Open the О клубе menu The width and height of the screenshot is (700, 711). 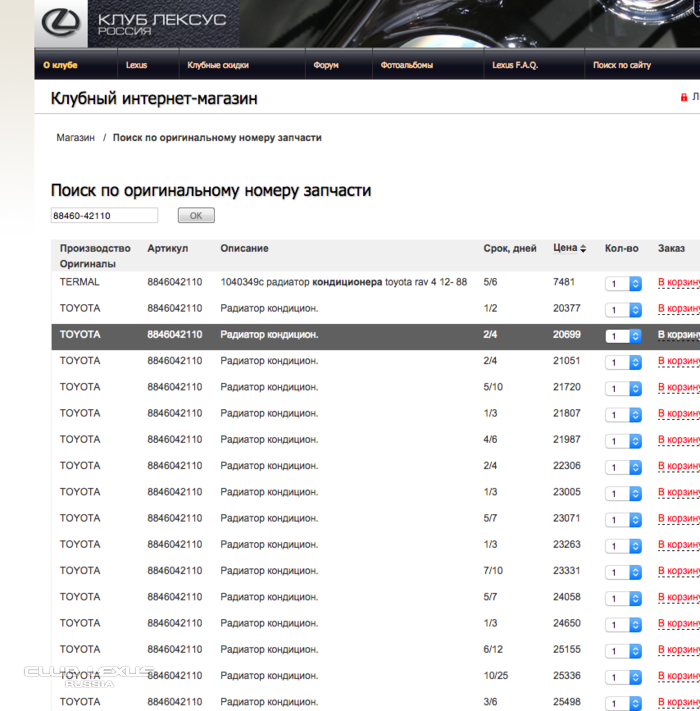pyautogui.click(x=60, y=65)
